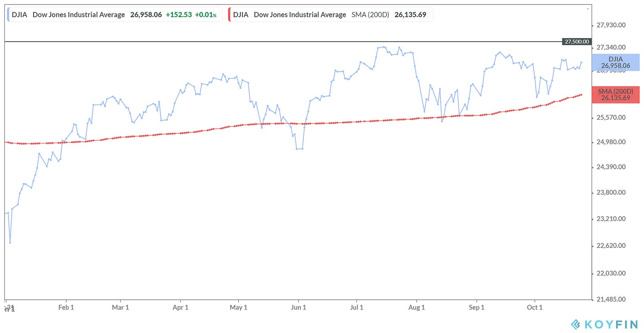Click the 26,135.69 SMA value in legend
This screenshot has width=644, height=333.
pyautogui.click(x=410, y=15)
